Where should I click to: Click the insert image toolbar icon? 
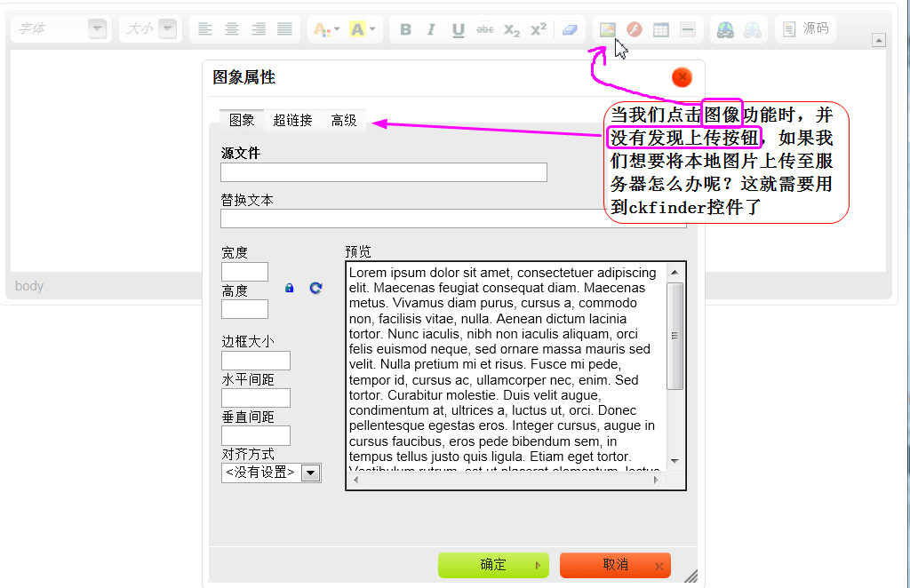tap(607, 29)
